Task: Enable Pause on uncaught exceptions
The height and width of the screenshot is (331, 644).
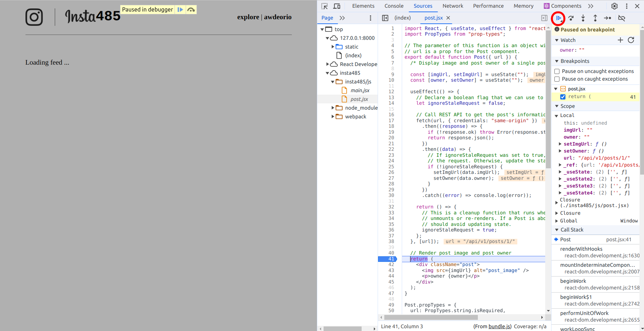Action: 557,71
